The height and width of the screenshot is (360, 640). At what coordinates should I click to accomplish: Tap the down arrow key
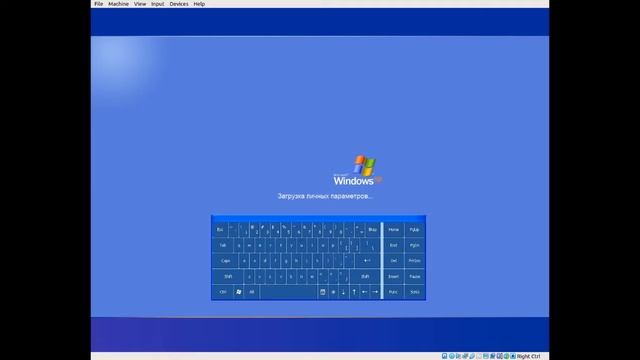tap(343, 292)
